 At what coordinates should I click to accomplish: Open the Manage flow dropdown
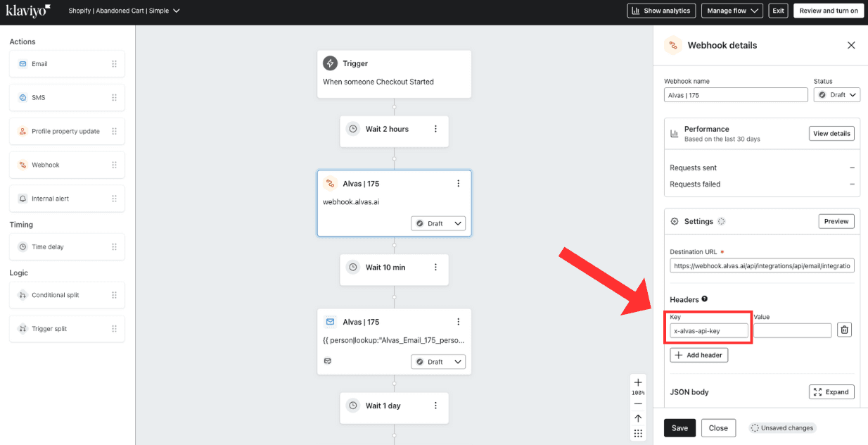click(x=732, y=11)
